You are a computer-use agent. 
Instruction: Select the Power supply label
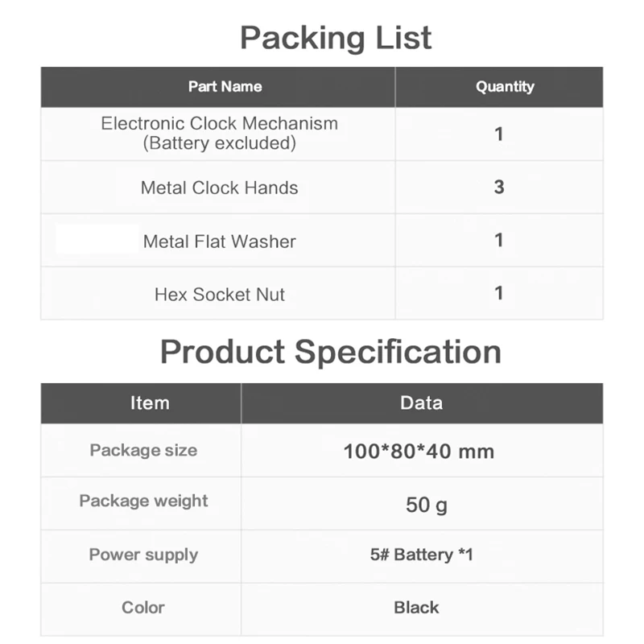click(x=143, y=555)
